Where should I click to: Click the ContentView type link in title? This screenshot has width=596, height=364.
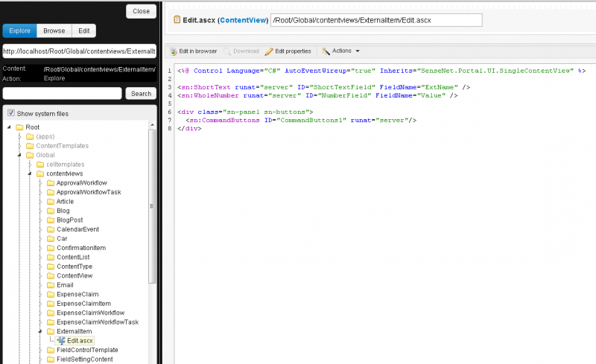point(243,20)
